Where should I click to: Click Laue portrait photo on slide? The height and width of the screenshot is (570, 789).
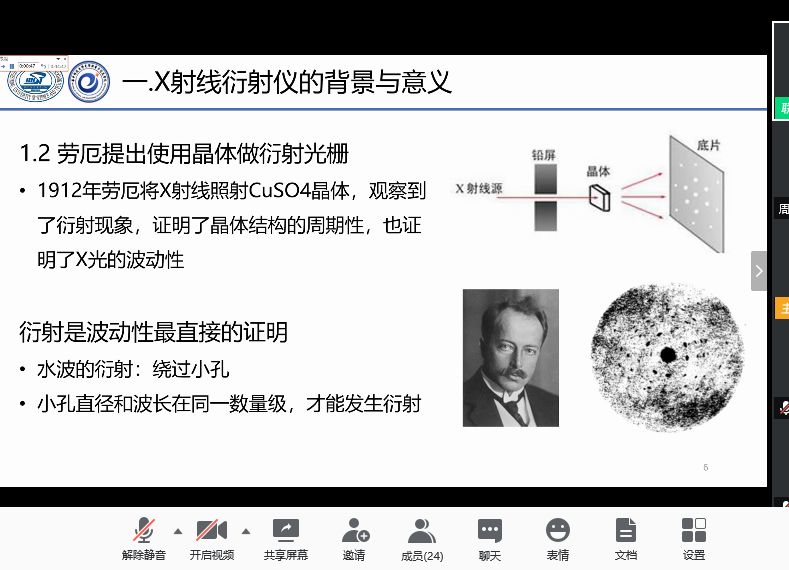pos(510,357)
